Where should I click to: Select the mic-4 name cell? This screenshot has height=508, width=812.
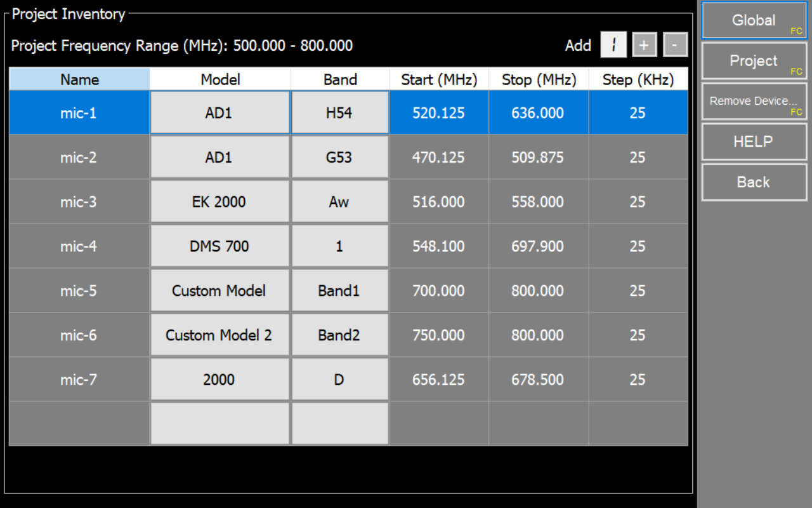click(x=79, y=246)
